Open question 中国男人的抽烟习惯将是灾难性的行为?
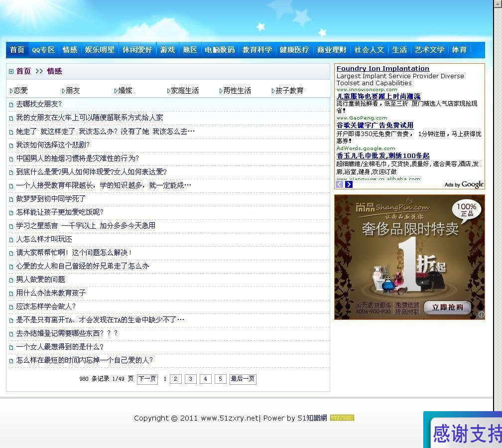The width and height of the screenshot is (502, 448). coord(78,158)
